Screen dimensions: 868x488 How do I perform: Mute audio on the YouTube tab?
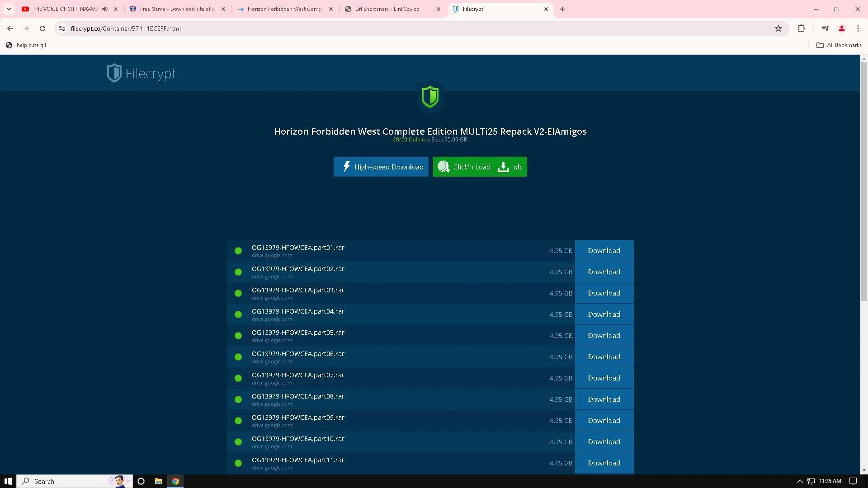pyautogui.click(x=105, y=9)
